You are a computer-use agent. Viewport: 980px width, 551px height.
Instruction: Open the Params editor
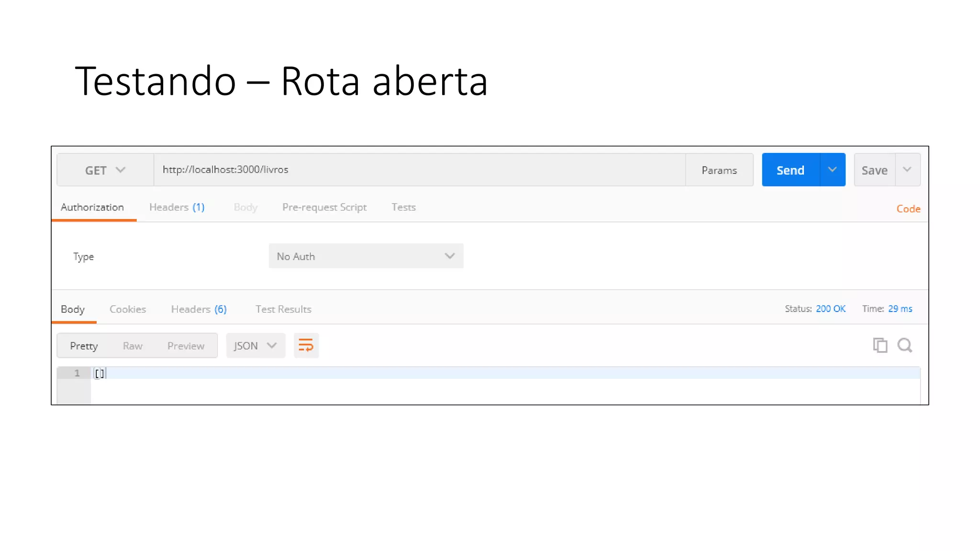(x=719, y=170)
